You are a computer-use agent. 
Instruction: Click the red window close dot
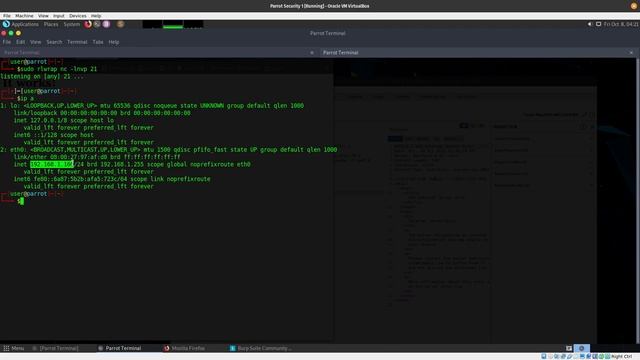pyautogui.click(x=4, y=33)
